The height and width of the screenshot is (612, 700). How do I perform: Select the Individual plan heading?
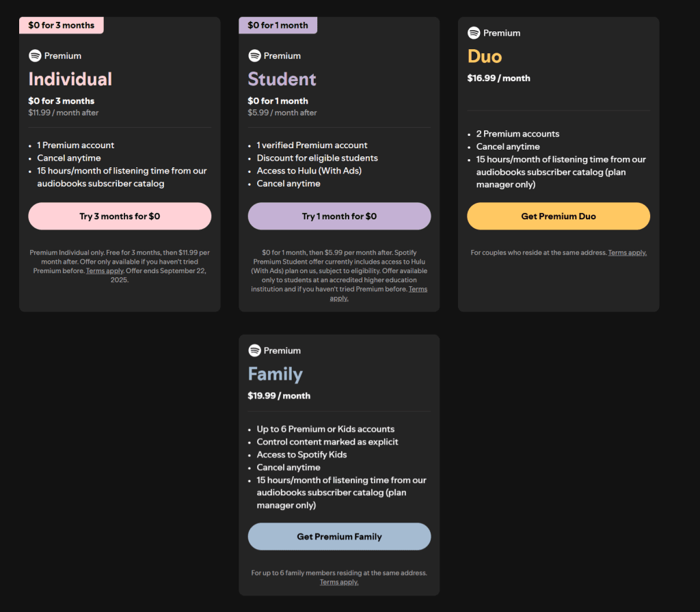coord(70,79)
